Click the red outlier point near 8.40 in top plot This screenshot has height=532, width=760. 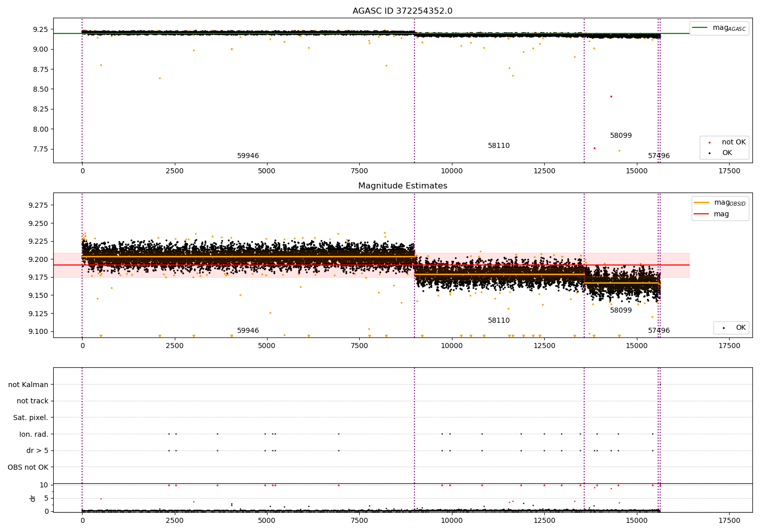(611, 96)
